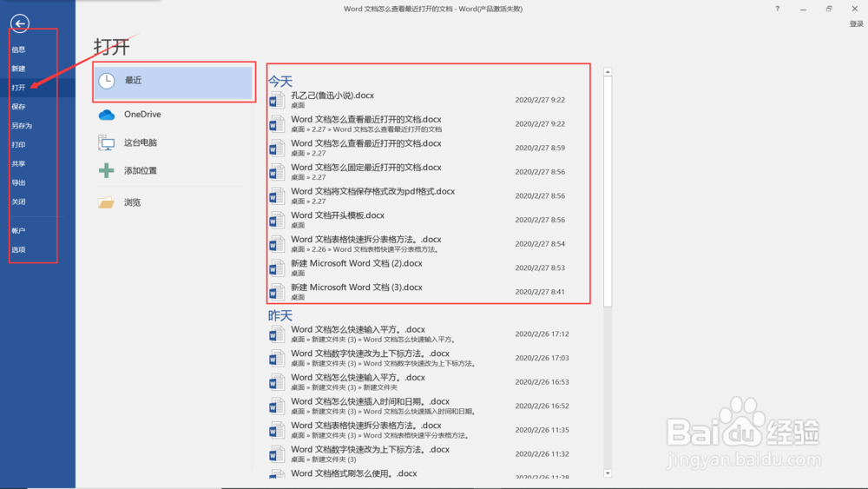Select 打开 in the sidebar
This screenshot has height=489, width=868.
[19, 88]
